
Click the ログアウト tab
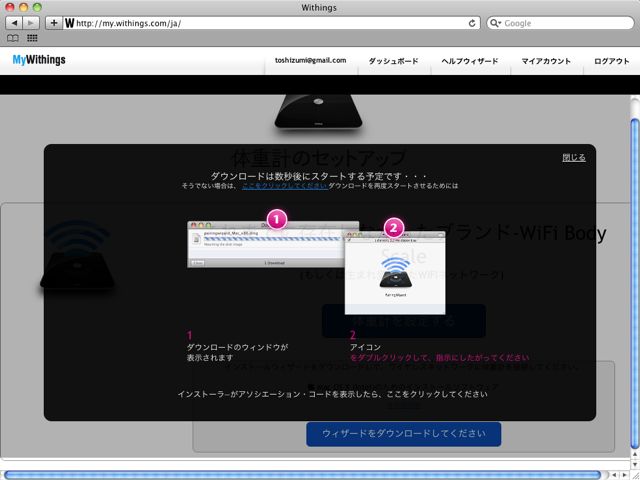[611, 61]
